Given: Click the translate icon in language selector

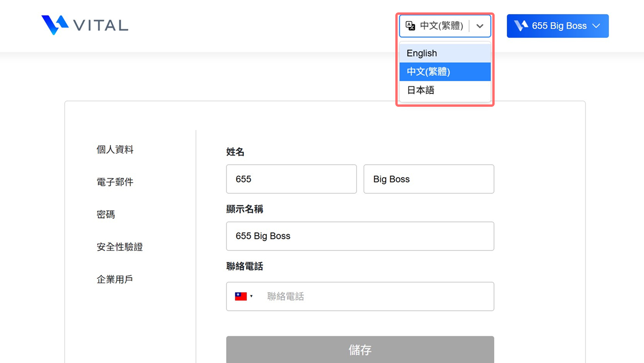Looking at the screenshot, I should click(x=410, y=26).
